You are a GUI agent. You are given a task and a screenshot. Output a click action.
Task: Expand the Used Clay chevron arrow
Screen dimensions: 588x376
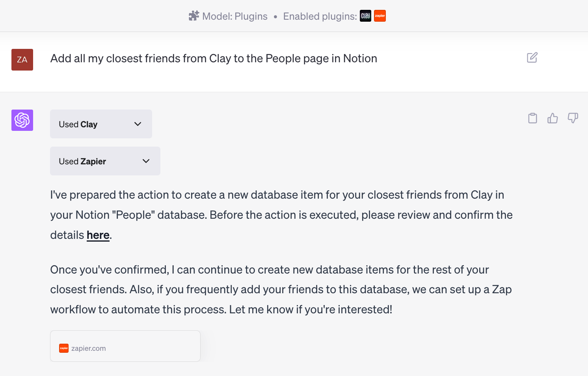pos(138,124)
